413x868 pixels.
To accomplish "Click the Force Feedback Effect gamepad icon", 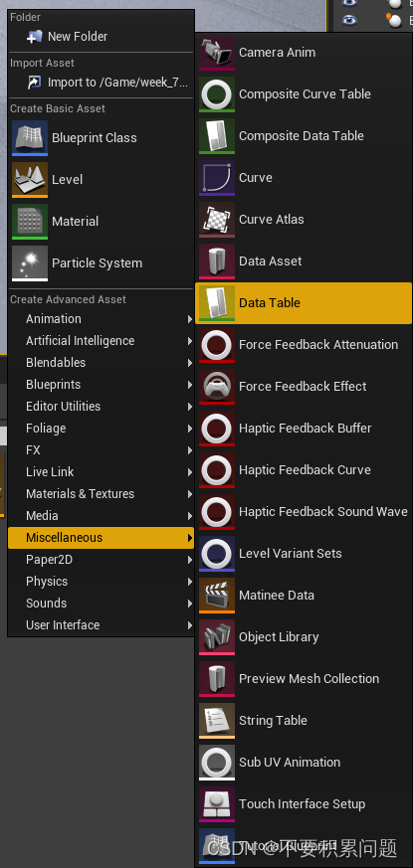I will (217, 387).
